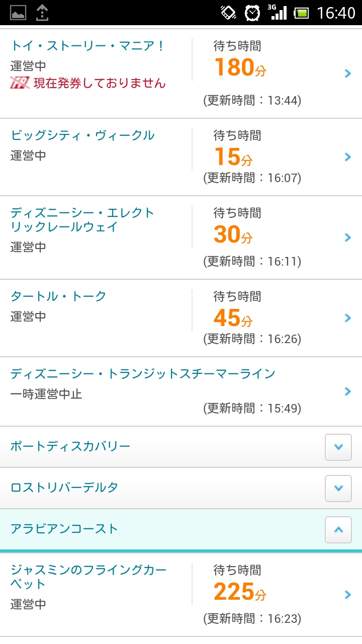Tap the upload icon in the status bar
This screenshot has width=362, height=644.
[42, 13]
